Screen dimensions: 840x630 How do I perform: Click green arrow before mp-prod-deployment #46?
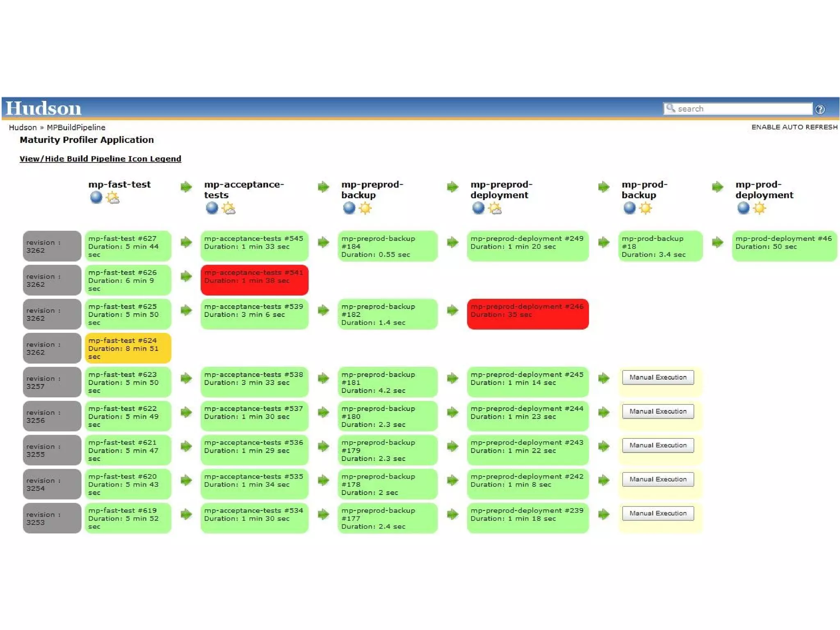717,242
